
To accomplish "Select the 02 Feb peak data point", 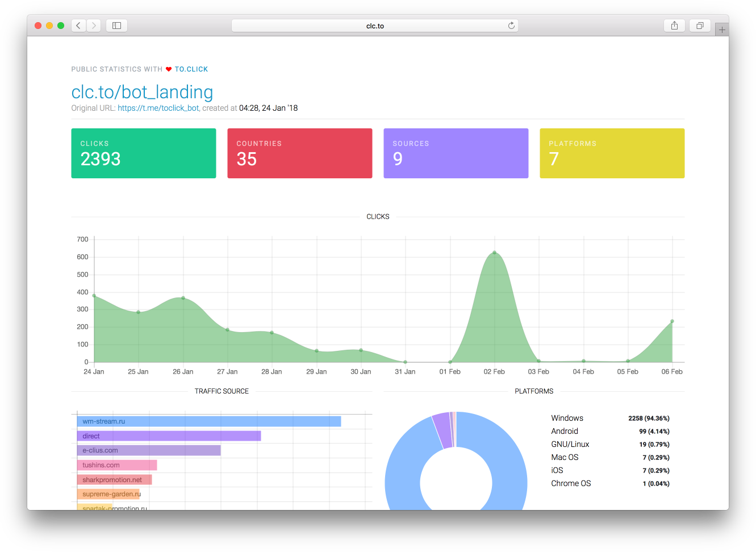I will (x=495, y=253).
